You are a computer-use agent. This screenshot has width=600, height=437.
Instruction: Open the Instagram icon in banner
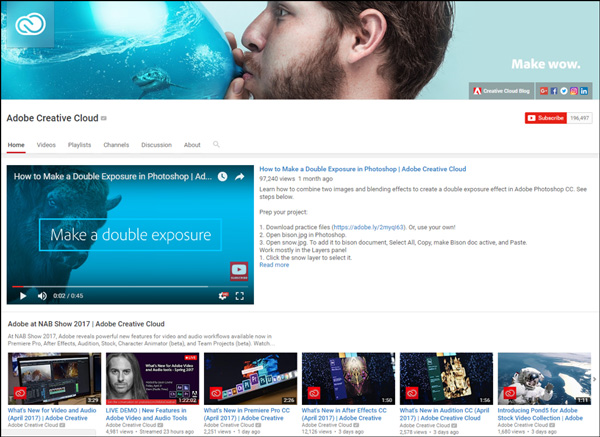click(574, 91)
